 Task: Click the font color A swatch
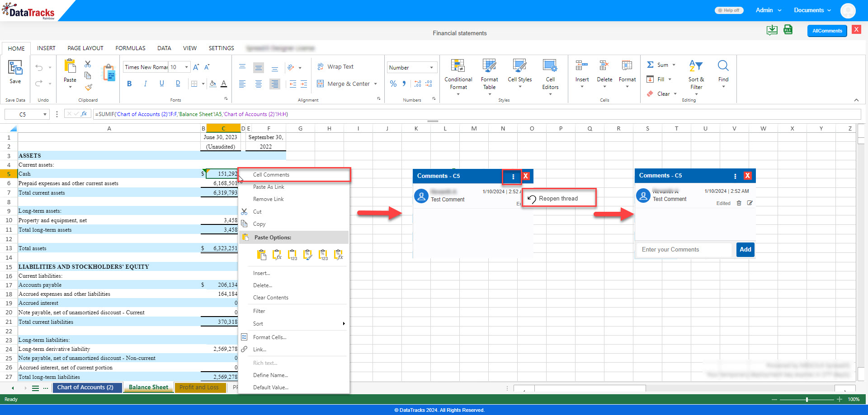224,84
